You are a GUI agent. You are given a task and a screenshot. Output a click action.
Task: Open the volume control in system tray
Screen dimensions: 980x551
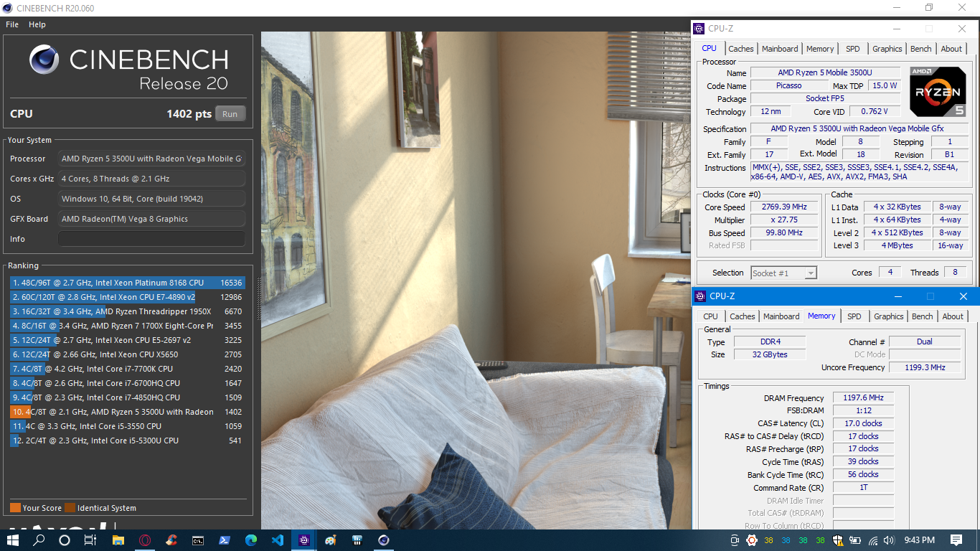890,540
